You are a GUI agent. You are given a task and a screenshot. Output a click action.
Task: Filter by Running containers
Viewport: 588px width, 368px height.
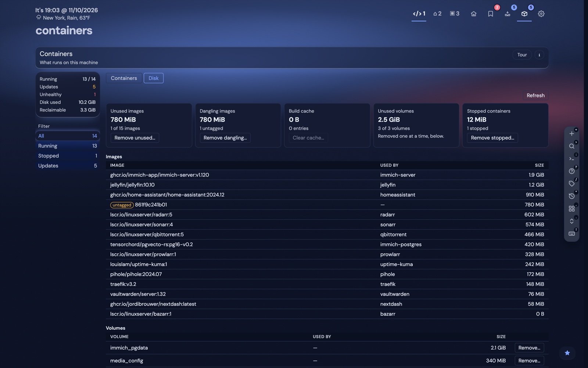click(x=68, y=146)
